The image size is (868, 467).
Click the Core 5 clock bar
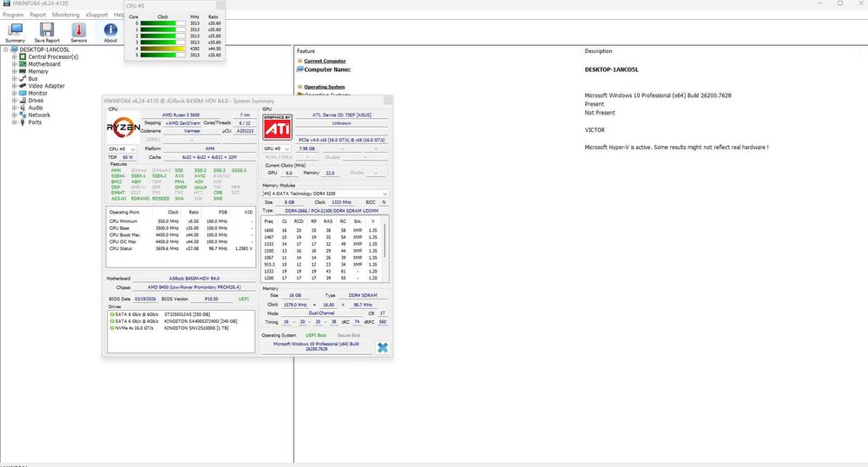click(163, 55)
